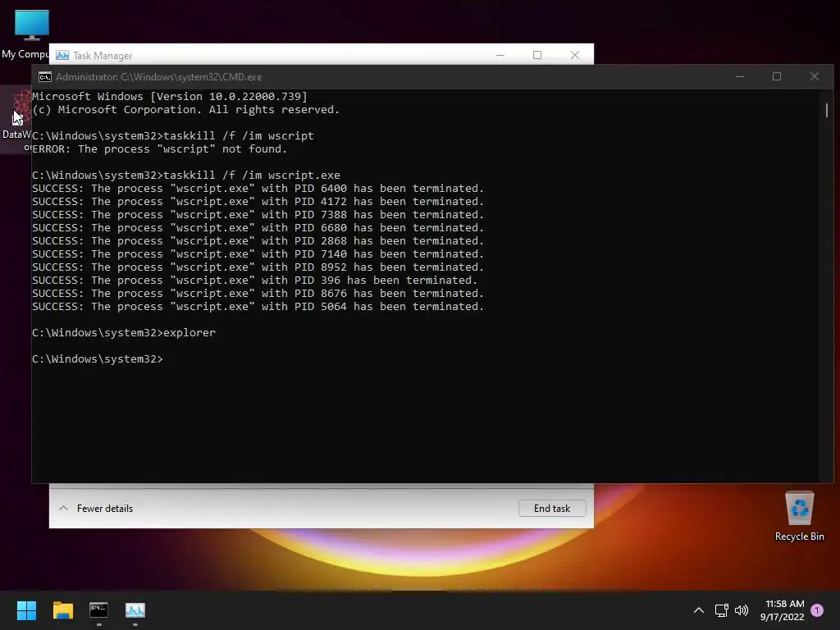Maximize the Administrator CMD window
The image size is (840, 630).
click(777, 76)
